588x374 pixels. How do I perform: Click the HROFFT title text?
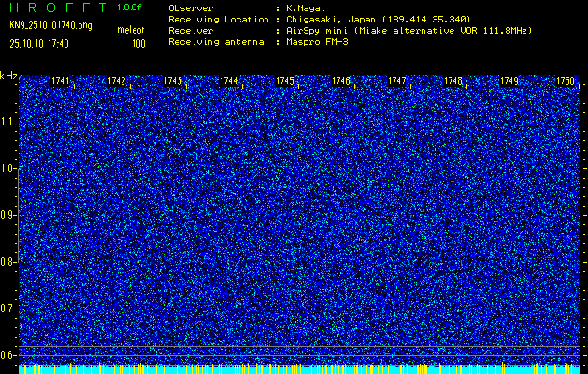pyautogui.click(x=56, y=7)
